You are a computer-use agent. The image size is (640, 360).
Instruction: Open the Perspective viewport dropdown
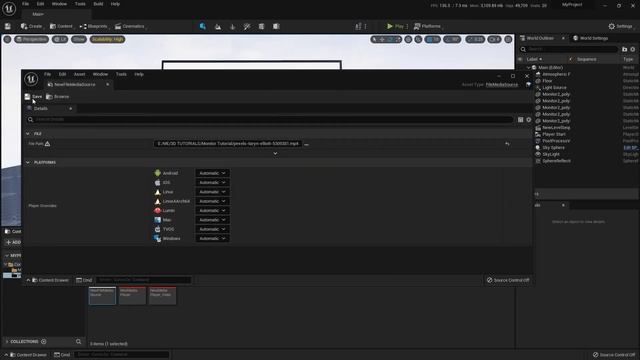[x=31, y=40]
